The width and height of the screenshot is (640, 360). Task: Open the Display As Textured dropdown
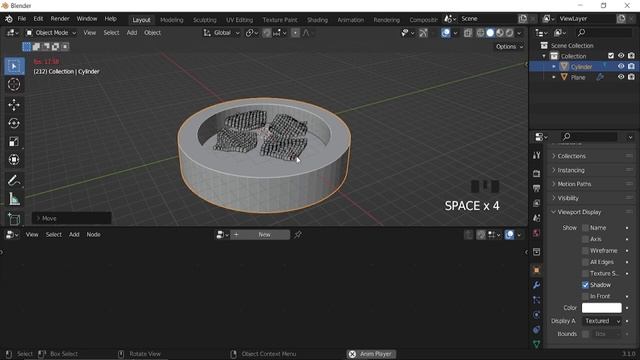coord(602,321)
